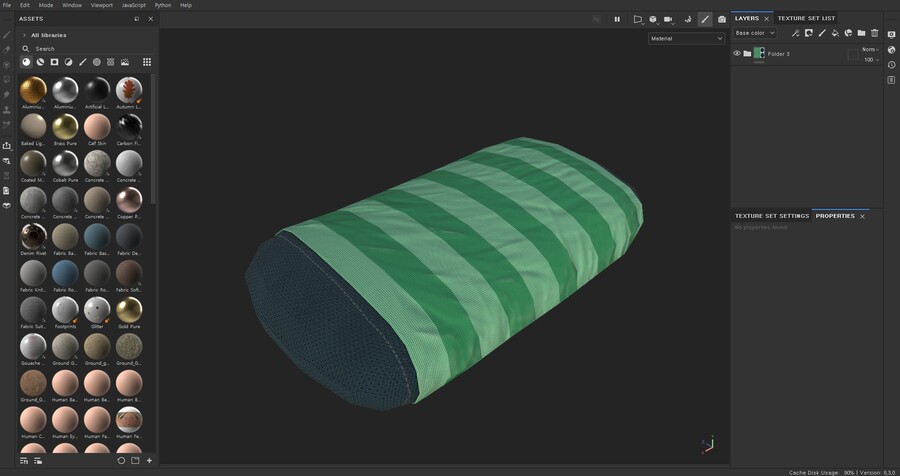Pause rendering with the pause icon
Image resolution: width=900 pixels, height=476 pixels.
617,19
